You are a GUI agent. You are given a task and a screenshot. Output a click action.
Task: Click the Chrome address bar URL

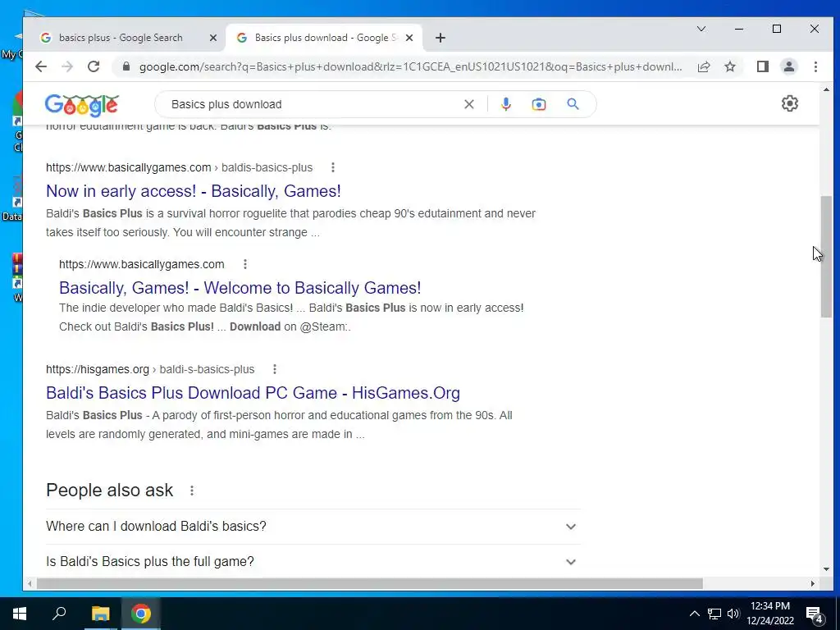click(x=410, y=66)
